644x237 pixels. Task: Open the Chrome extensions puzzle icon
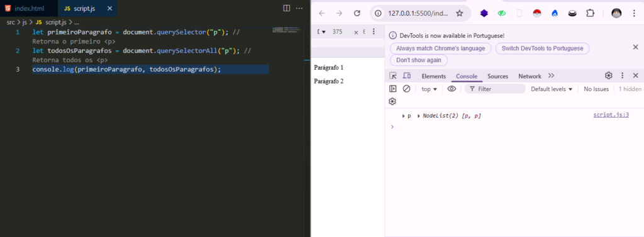pyautogui.click(x=590, y=13)
